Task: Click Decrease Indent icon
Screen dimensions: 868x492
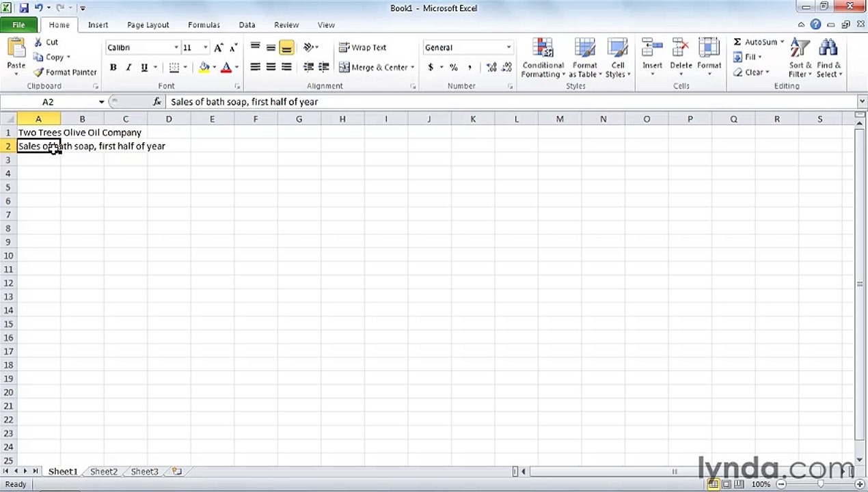Action: coord(308,68)
